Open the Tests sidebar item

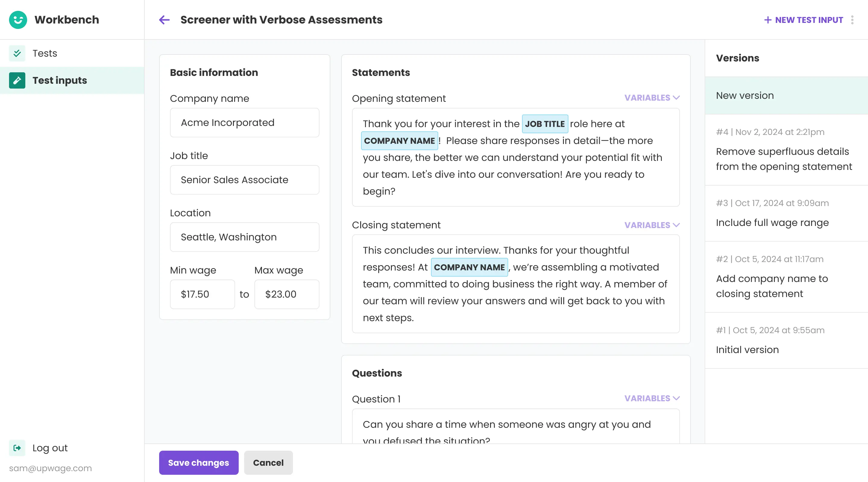45,53
